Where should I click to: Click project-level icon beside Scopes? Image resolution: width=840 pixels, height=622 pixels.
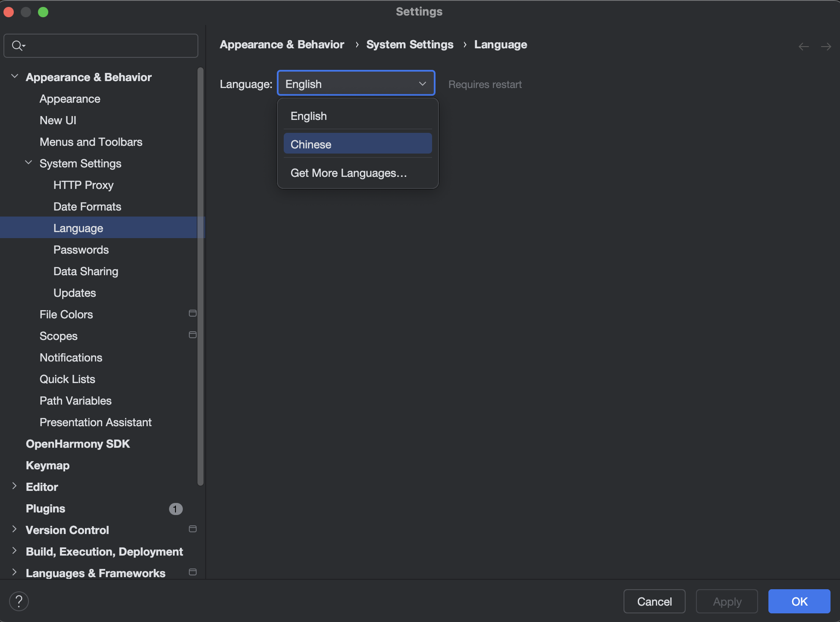193,335
